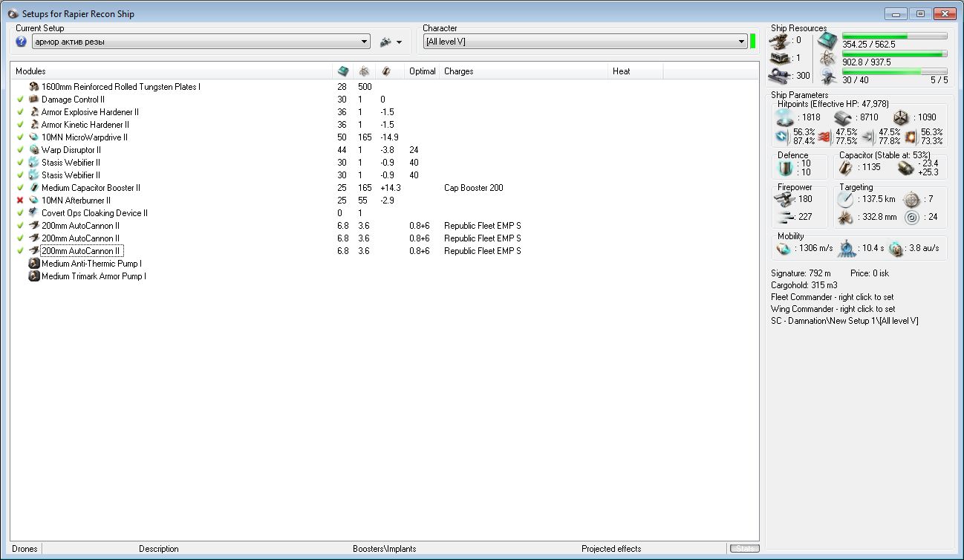Screen dimensions: 964x560
Task: Click the armor hitpoints icon showing 8710
Action: 842,117
